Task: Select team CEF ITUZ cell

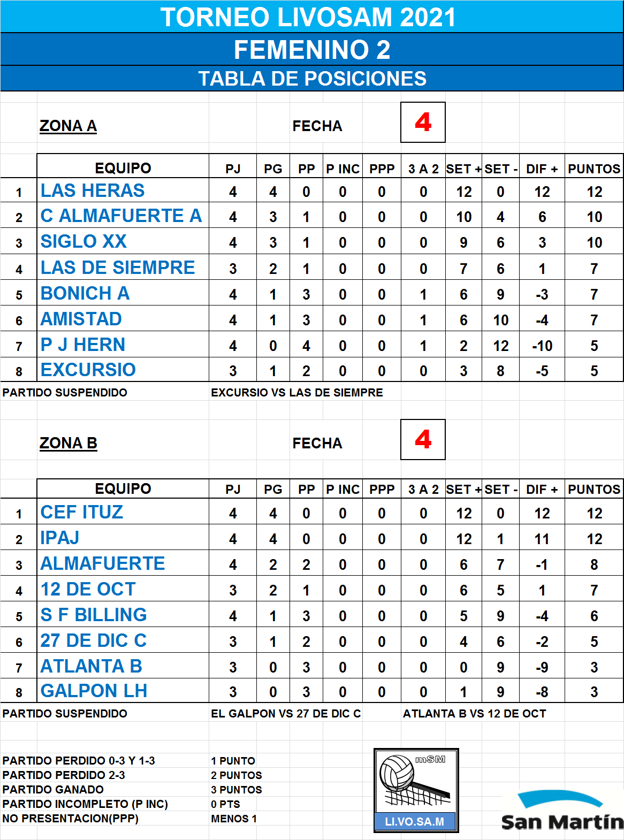Action: (123, 512)
